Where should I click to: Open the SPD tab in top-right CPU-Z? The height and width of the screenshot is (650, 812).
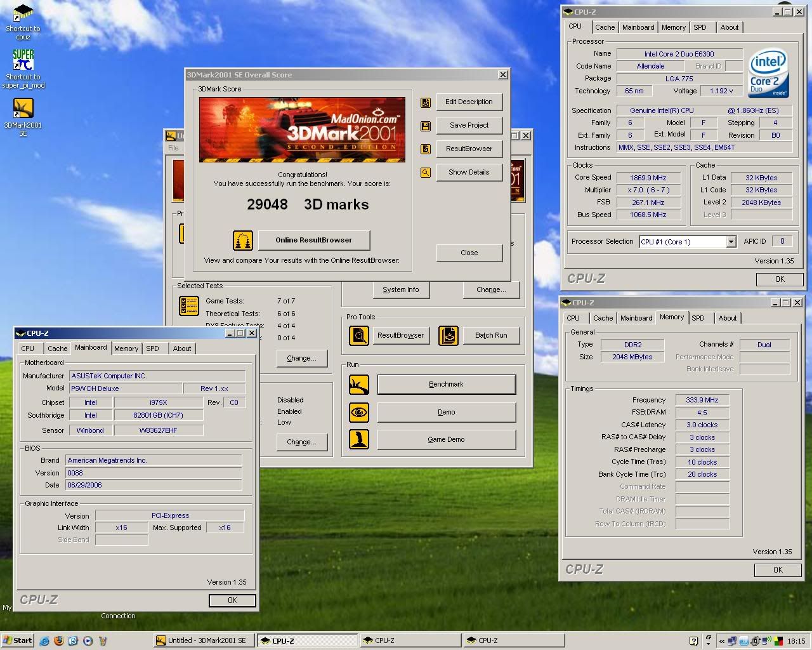point(700,27)
